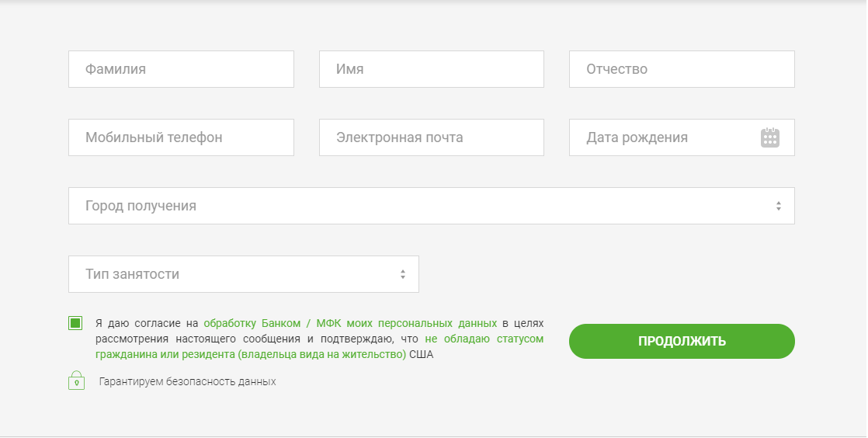The image size is (868, 438).
Task: Focus the Фамилия input field
Action: click(x=181, y=69)
